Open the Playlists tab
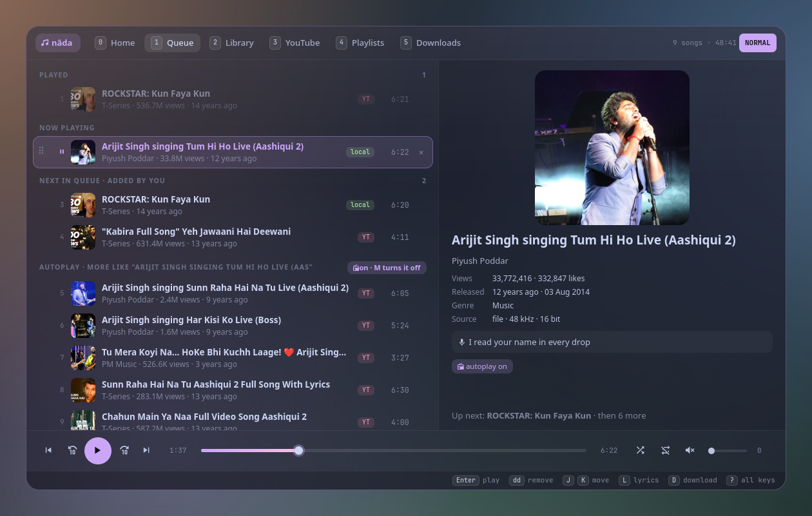Image resolution: width=812 pixels, height=516 pixels. (x=360, y=43)
